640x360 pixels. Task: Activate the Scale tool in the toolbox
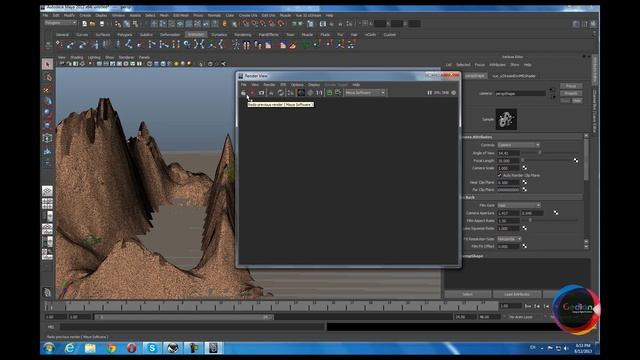[x=47, y=125]
